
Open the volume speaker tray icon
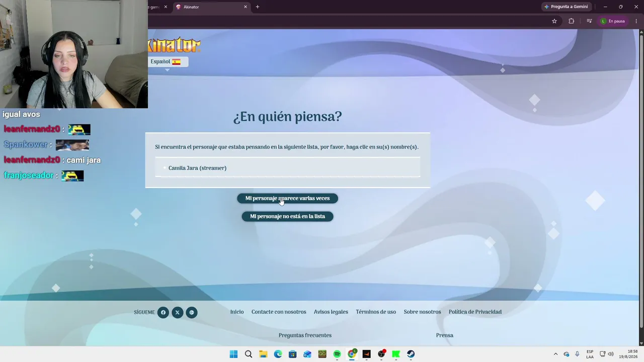pyautogui.click(x=611, y=354)
